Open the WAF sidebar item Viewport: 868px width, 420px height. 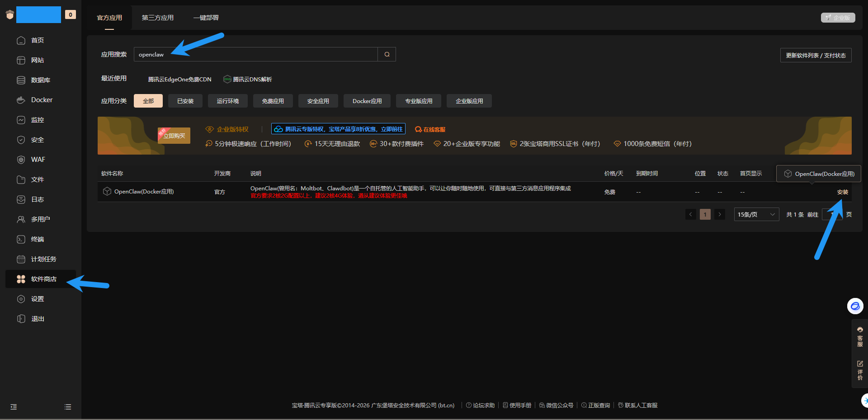pyautogui.click(x=38, y=160)
